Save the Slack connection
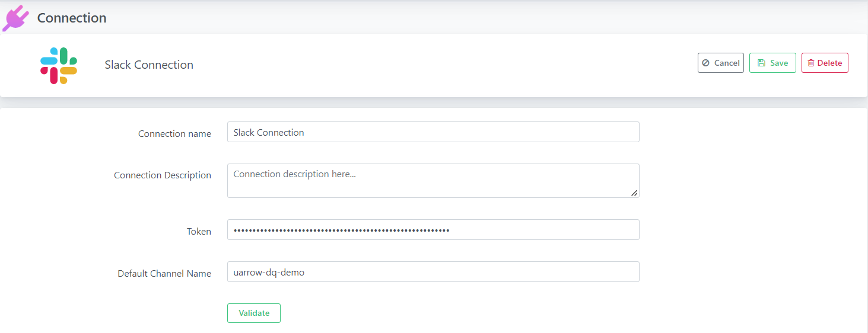 point(772,63)
